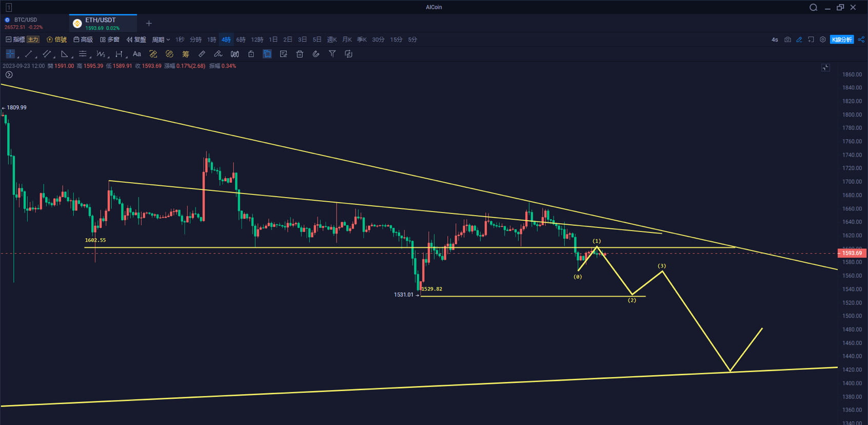
Task: Select the 季K quarterly timeframe
Action: coord(362,40)
